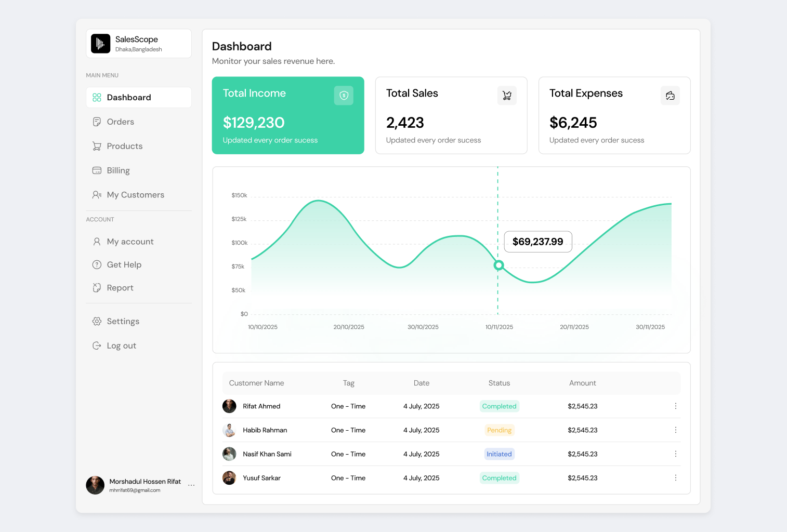Click the SalesScope logo
This screenshot has height=532, width=787.
coord(100,43)
